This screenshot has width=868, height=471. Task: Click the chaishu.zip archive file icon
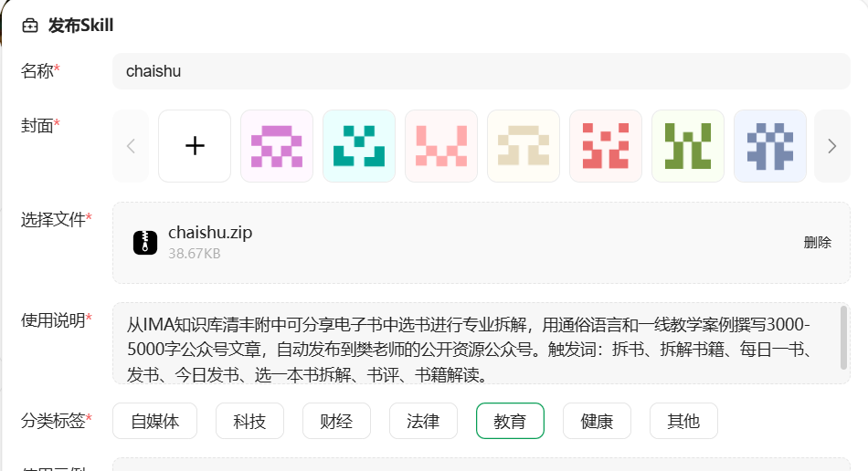145,242
